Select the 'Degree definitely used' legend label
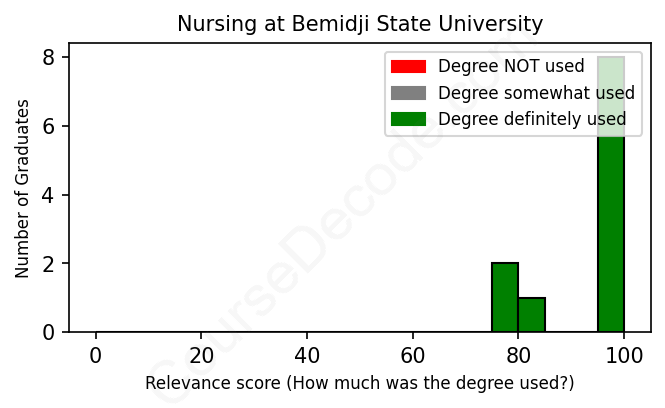 [x=532, y=119]
